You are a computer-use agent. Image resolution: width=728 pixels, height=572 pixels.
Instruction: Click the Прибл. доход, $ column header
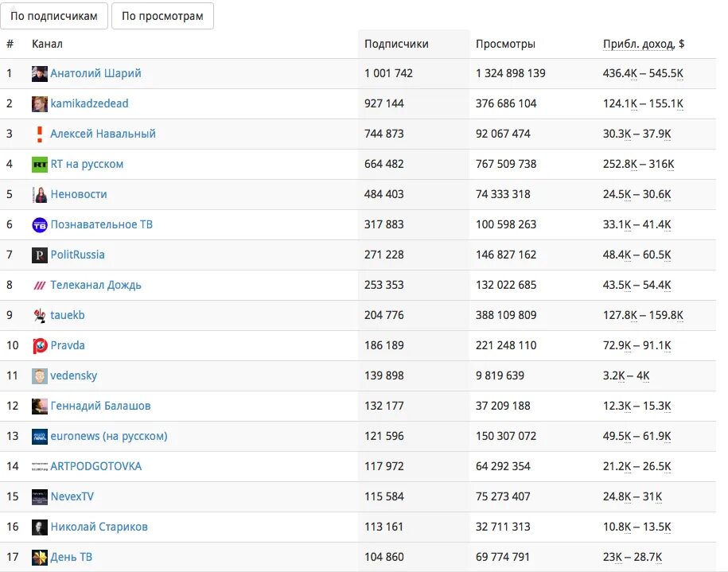click(x=644, y=44)
